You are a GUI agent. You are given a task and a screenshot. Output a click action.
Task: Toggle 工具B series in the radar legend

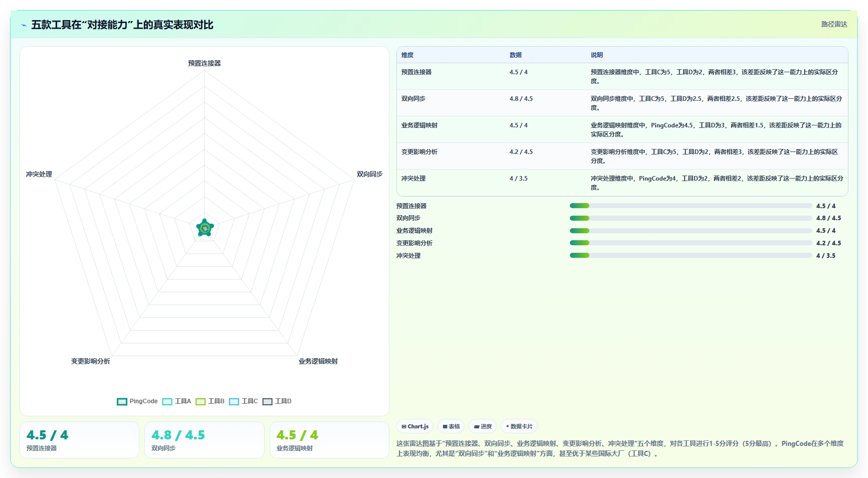tap(210, 401)
